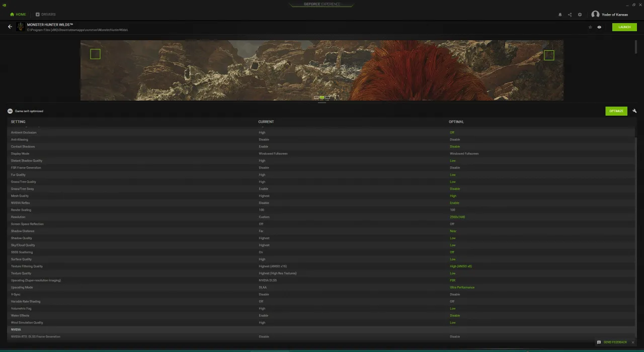Click the Monster Hunter Wilds game icon
Image resolution: width=644 pixels, height=352 pixels.
click(x=21, y=27)
